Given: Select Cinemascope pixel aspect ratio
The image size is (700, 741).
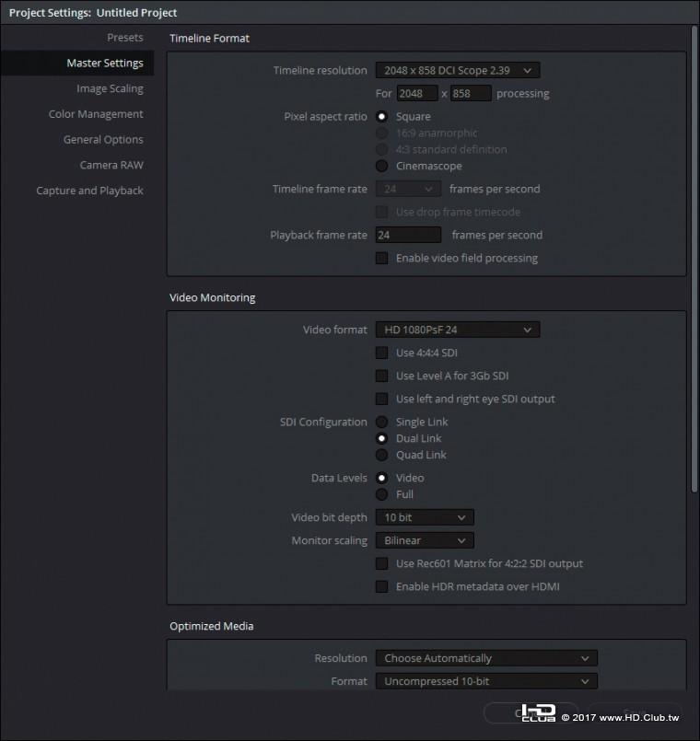Looking at the screenshot, I should (x=382, y=166).
